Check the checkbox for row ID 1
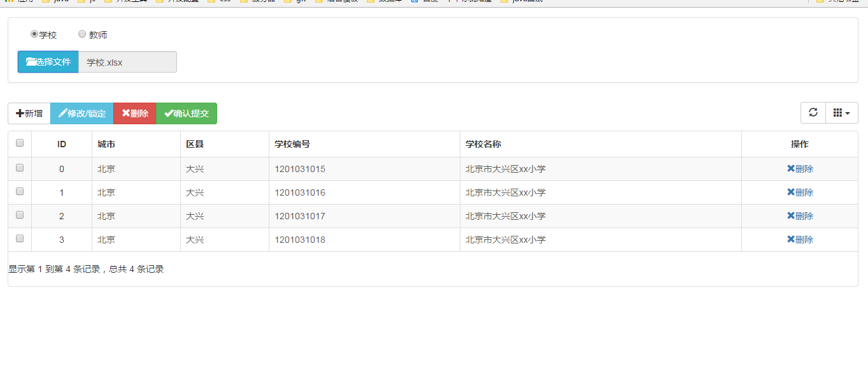Screen dimensions: 868x376 pyautogui.click(x=20, y=191)
